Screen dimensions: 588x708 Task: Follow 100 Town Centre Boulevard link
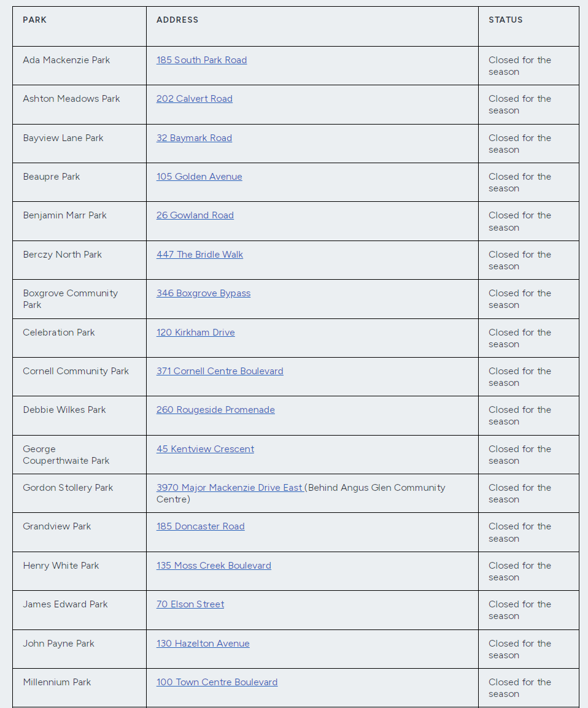pos(217,682)
